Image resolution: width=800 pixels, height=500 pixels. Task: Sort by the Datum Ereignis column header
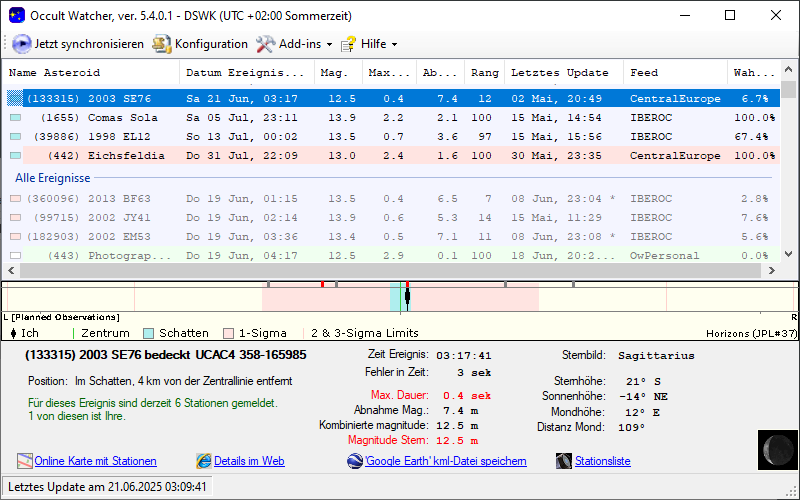[244, 73]
